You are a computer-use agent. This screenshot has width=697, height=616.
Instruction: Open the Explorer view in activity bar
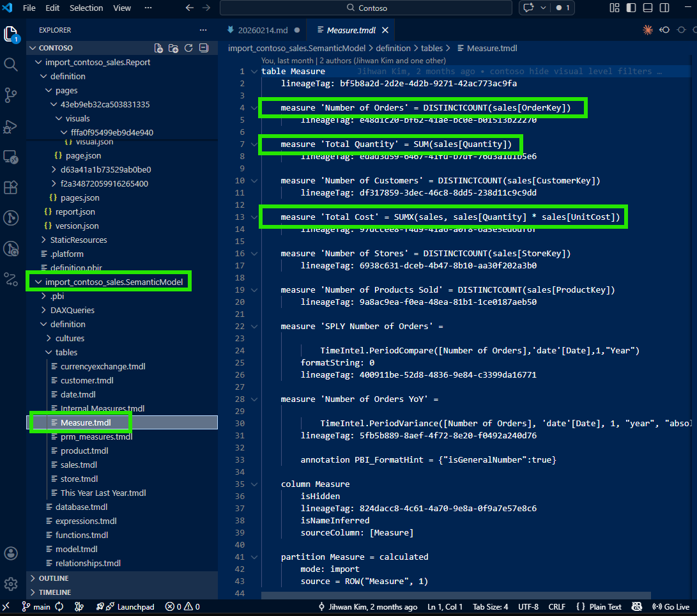pyautogui.click(x=11, y=34)
